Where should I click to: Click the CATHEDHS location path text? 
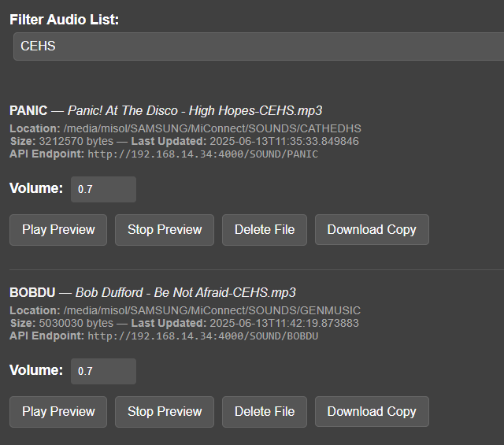(212, 128)
